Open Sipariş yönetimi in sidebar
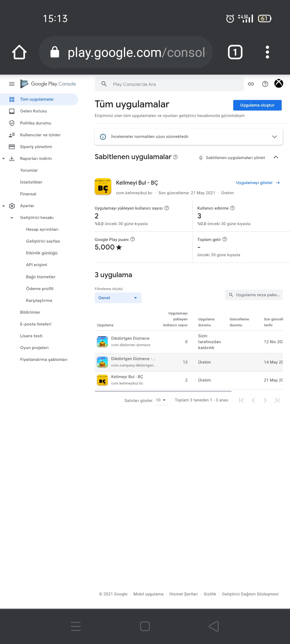Image resolution: width=290 pixels, height=644 pixels. [x=36, y=147]
